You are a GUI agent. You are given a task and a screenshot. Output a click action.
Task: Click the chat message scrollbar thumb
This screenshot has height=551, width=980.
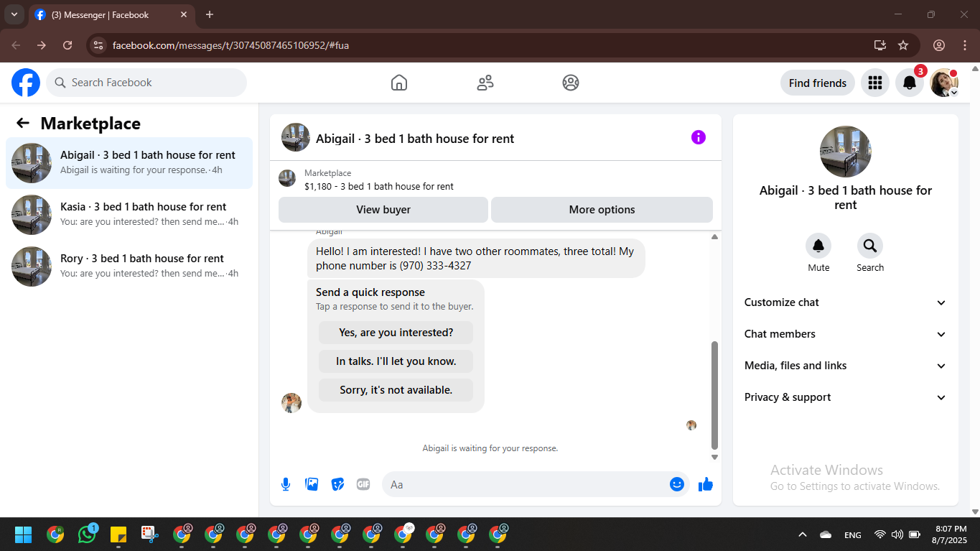coord(714,395)
